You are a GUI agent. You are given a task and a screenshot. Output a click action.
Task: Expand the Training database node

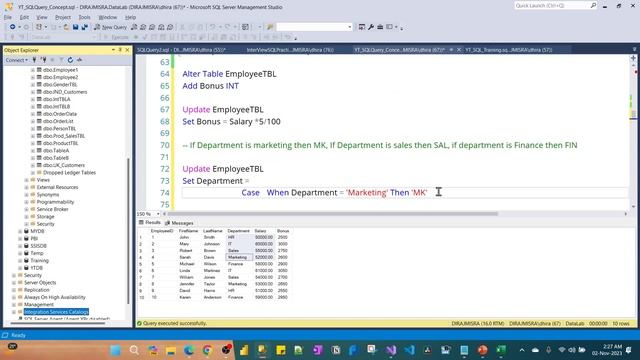click(20, 260)
